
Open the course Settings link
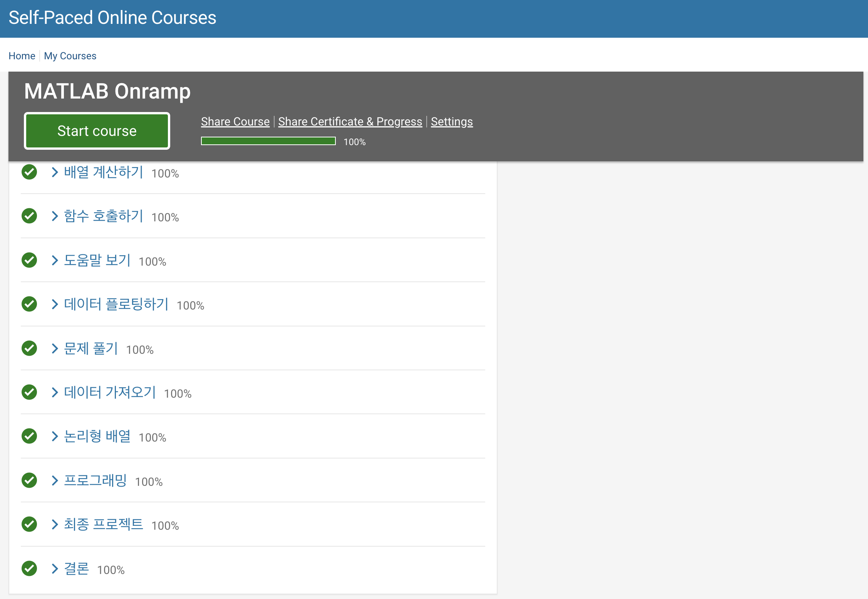[x=452, y=122]
